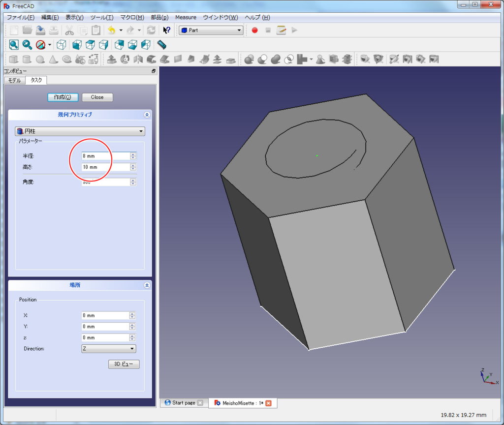Click the New document icon
This screenshot has width=504, height=425.
tap(14, 30)
